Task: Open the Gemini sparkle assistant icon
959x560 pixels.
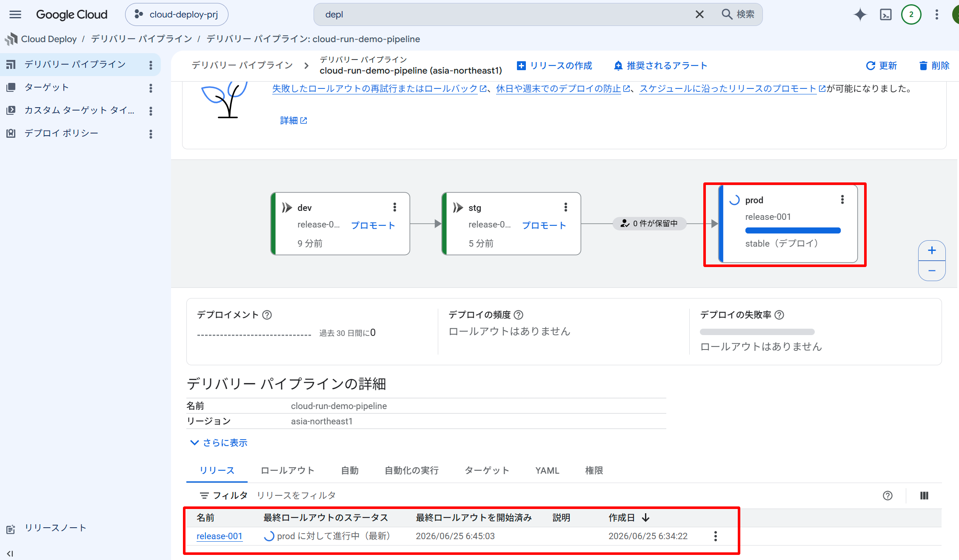Action: click(x=860, y=14)
